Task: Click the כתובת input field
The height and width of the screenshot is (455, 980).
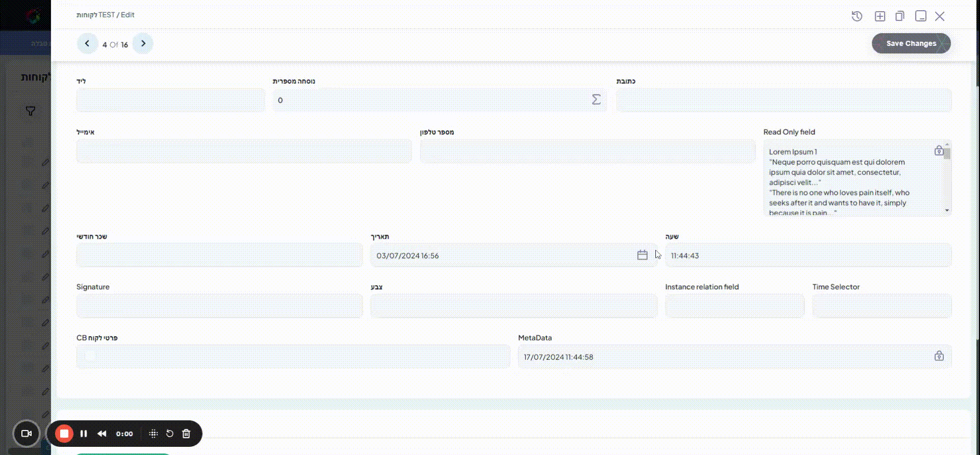Action: pyautogui.click(x=784, y=100)
